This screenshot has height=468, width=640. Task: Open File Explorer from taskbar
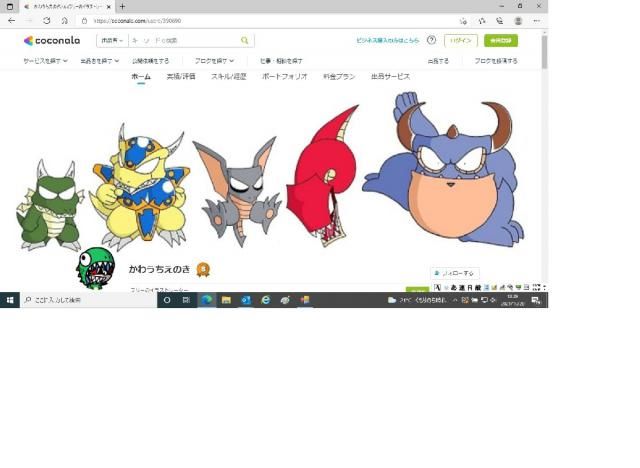pyautogui.click(x=226, y=300)
